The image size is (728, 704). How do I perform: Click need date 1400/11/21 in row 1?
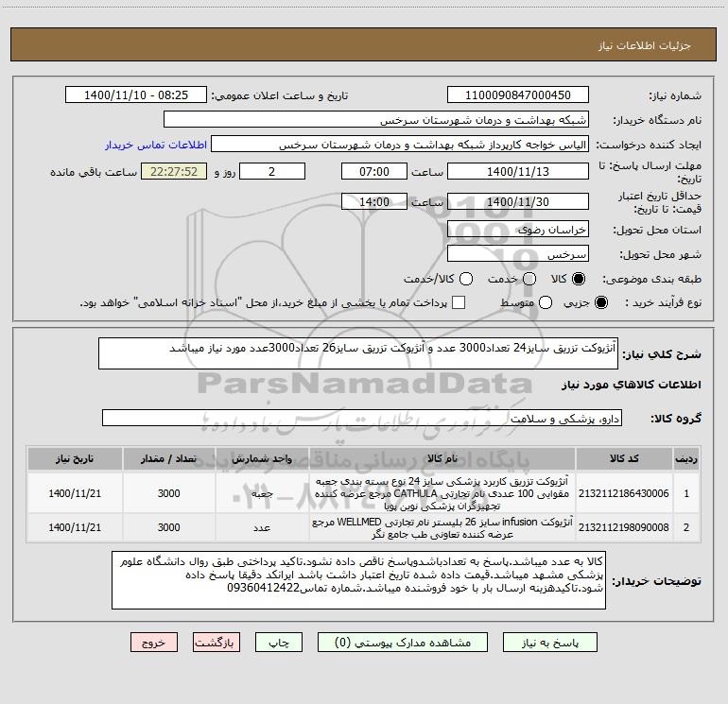(x=75, y=493)
